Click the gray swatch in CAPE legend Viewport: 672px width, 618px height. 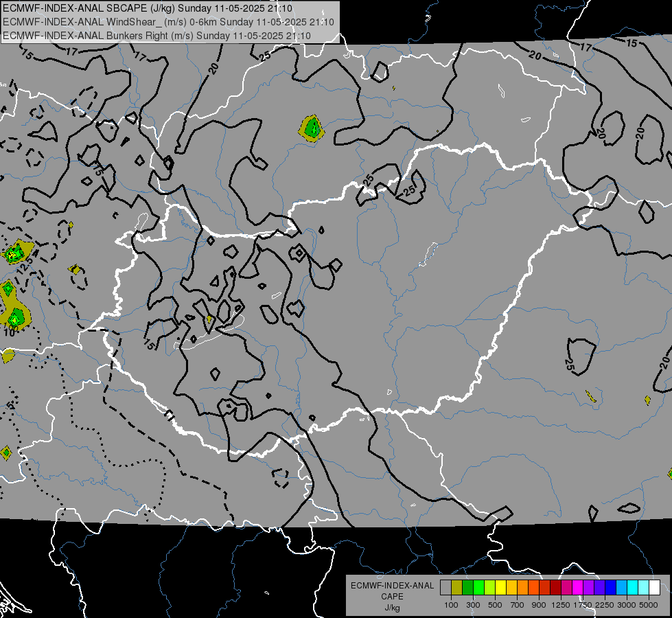[445, 588]
